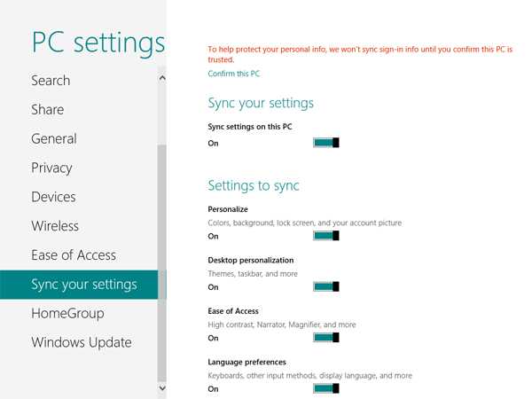Select Sync your settings in sidebar

[79, 285]
